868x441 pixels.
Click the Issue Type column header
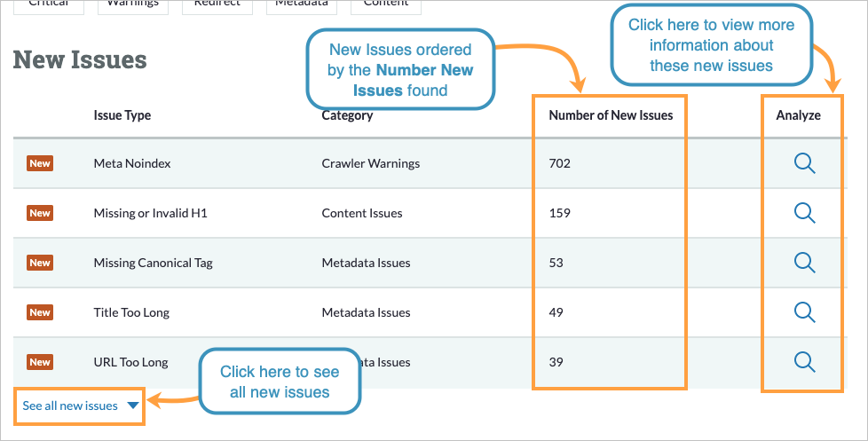click(122, 115)
